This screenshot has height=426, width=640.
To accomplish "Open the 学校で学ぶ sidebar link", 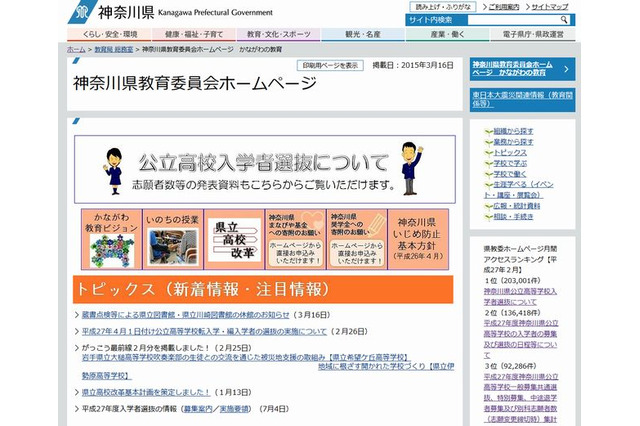I will pyautogui.click(x=510, y=163).
